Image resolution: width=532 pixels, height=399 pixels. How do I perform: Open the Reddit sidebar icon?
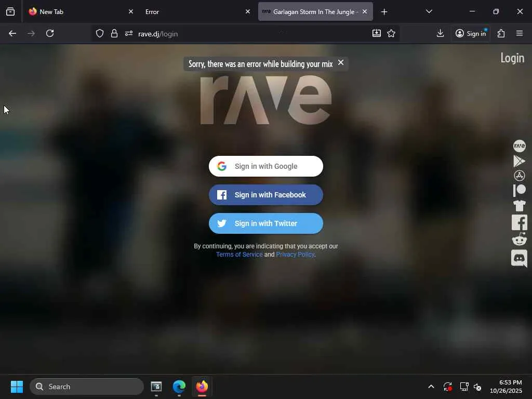pyautogui.click(x=519, y=239)
